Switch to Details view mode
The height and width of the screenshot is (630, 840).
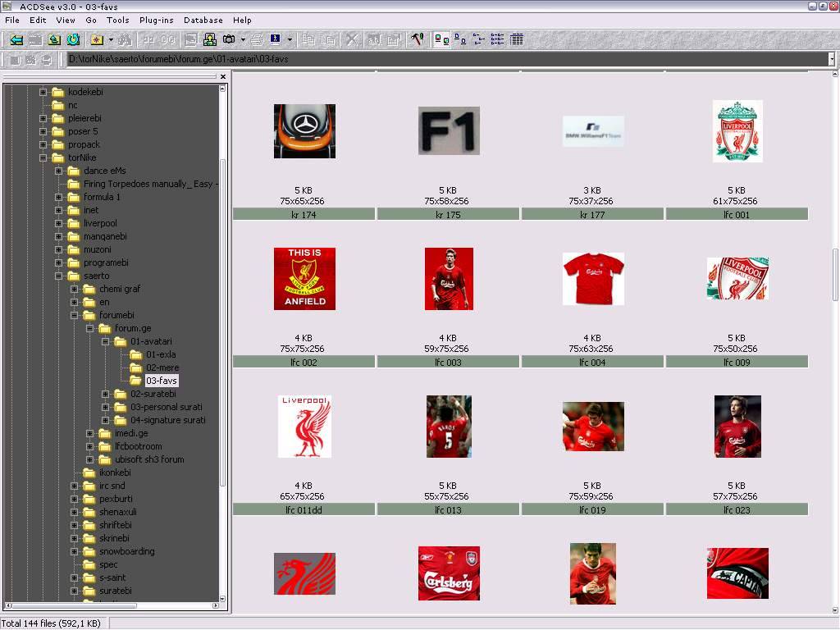[x=517, y=39]
